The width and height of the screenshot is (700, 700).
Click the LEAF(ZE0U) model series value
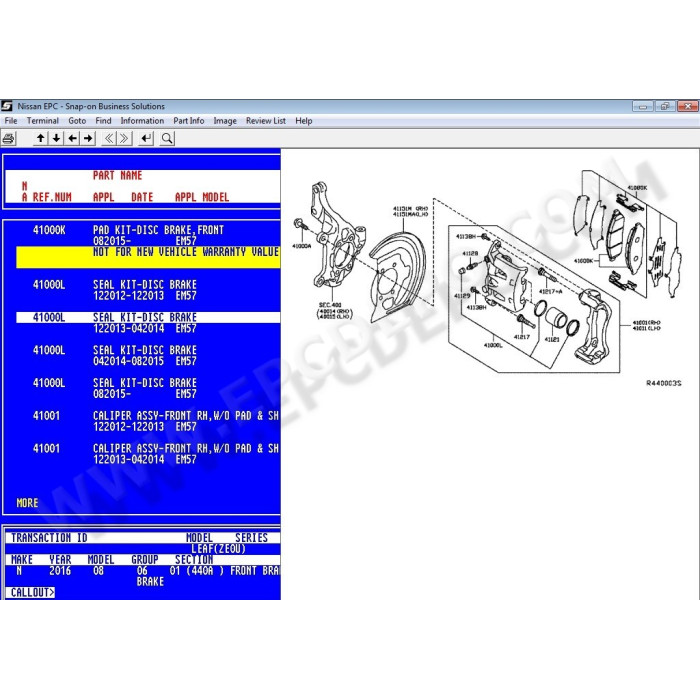[219, 549]
